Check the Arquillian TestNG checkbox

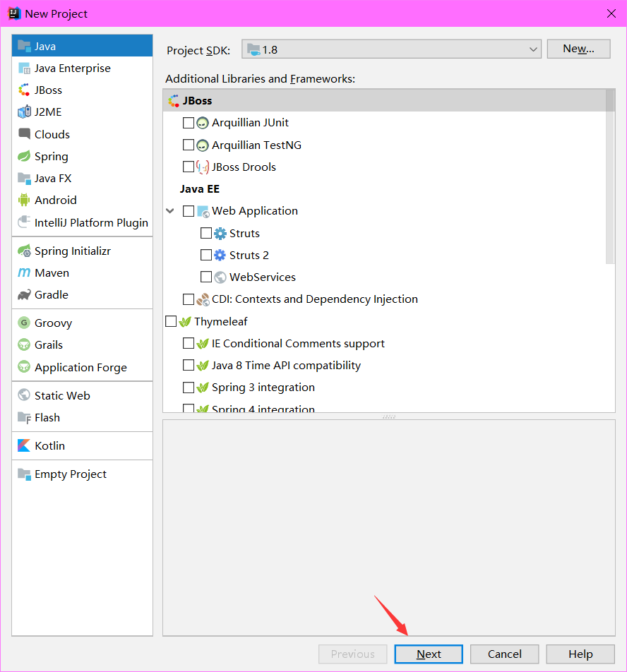(x=188, y=145)
